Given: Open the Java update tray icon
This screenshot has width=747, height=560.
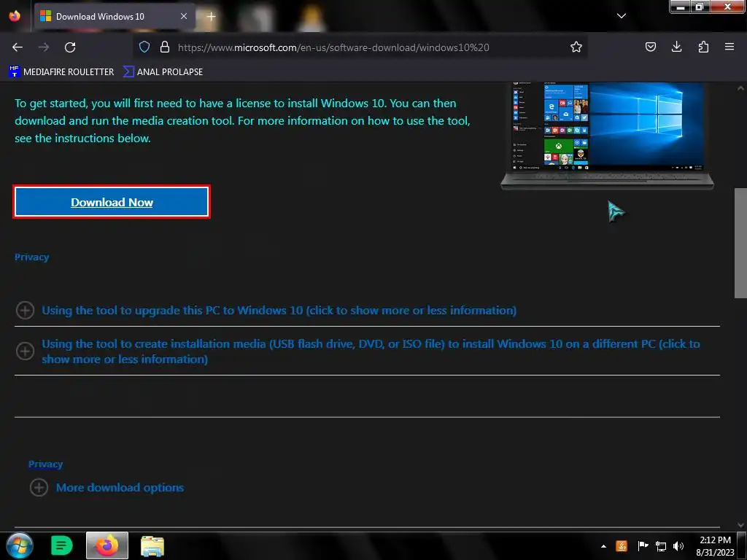Looking at the screenshot, I should tap(622, 546).
